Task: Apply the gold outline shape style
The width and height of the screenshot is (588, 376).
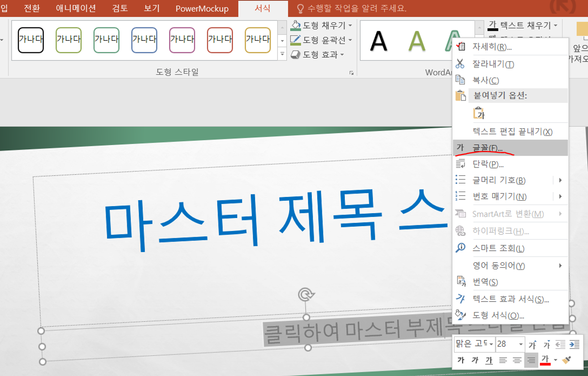Action: pos(258,40)
